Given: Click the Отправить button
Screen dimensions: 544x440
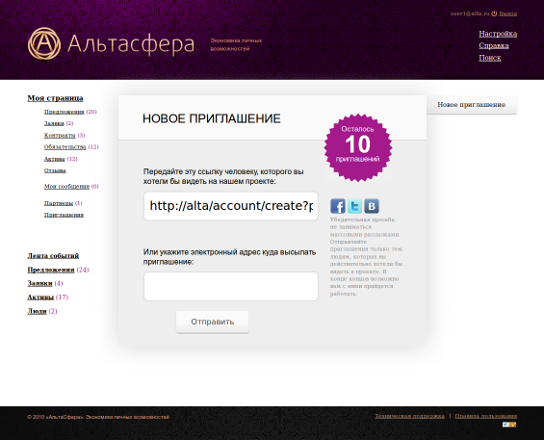Looking at the screenshot, I should click(x=212, y=322).
